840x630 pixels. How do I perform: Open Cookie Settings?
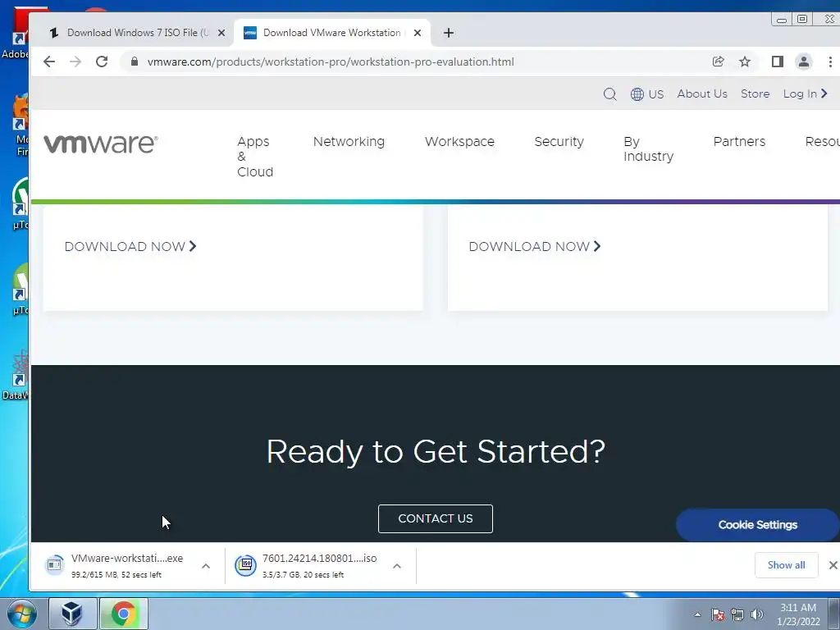[x=757, y=525]
